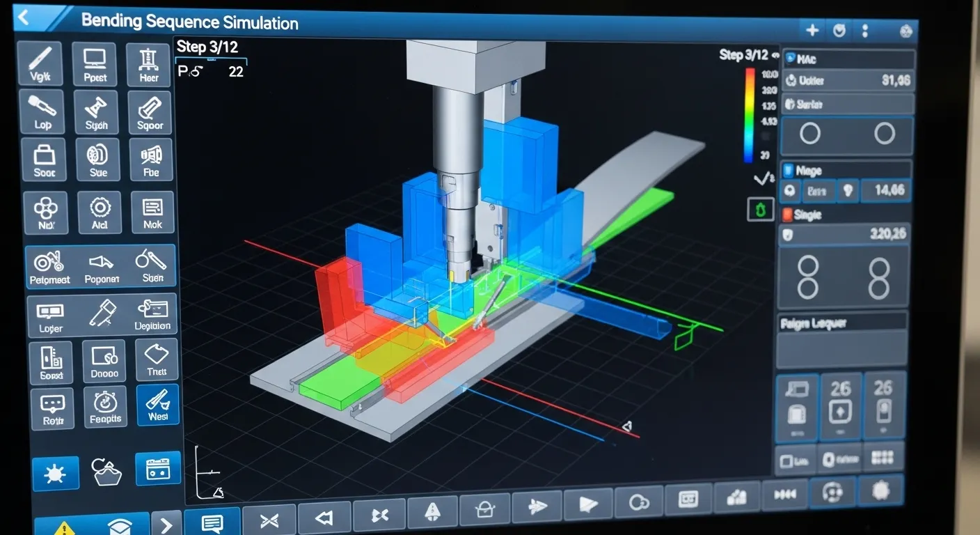
Task: Toggle the green bordered indicator under the color legend
Action: click(x=760, y=210)
